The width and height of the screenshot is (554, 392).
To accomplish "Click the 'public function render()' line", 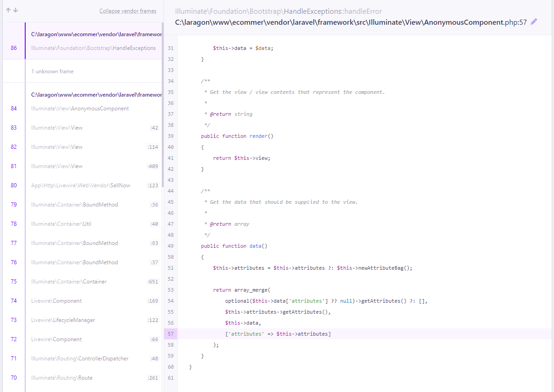I will (x=237, y=136).
